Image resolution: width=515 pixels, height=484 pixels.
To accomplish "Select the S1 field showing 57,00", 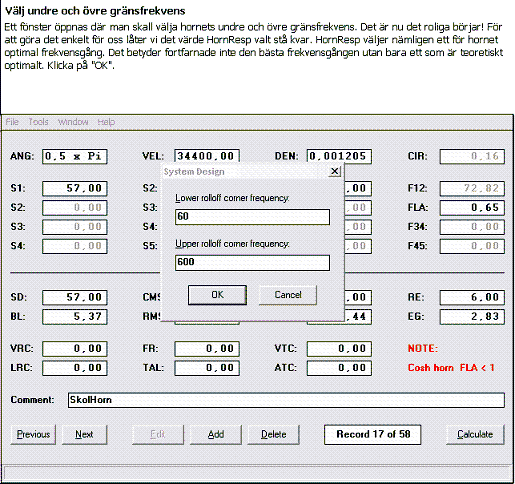I will click(x=75, y=188).
